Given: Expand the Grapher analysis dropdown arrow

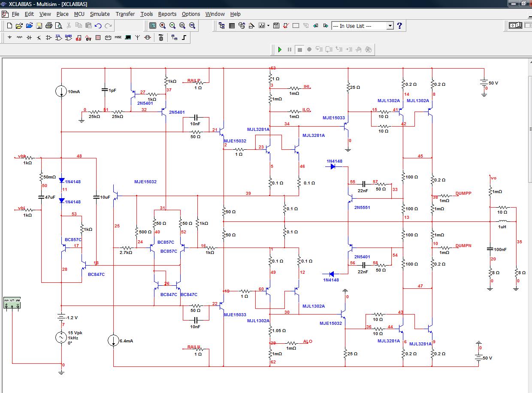Looking at the screenshot, I should 268,26.
